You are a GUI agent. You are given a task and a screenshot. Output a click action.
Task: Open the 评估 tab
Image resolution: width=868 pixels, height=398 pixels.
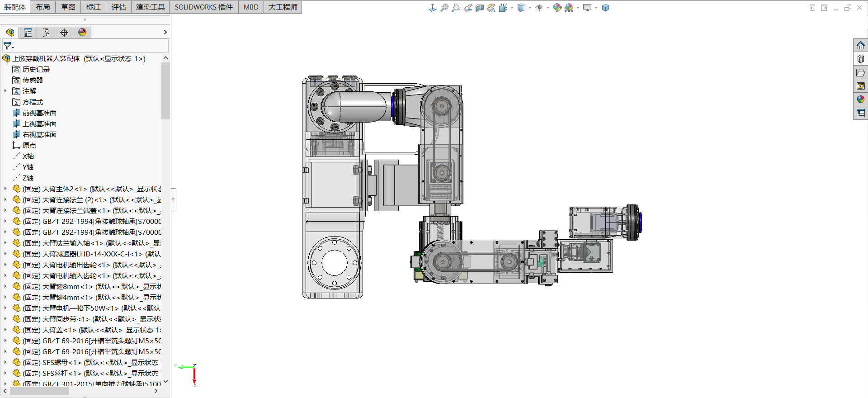119,7
